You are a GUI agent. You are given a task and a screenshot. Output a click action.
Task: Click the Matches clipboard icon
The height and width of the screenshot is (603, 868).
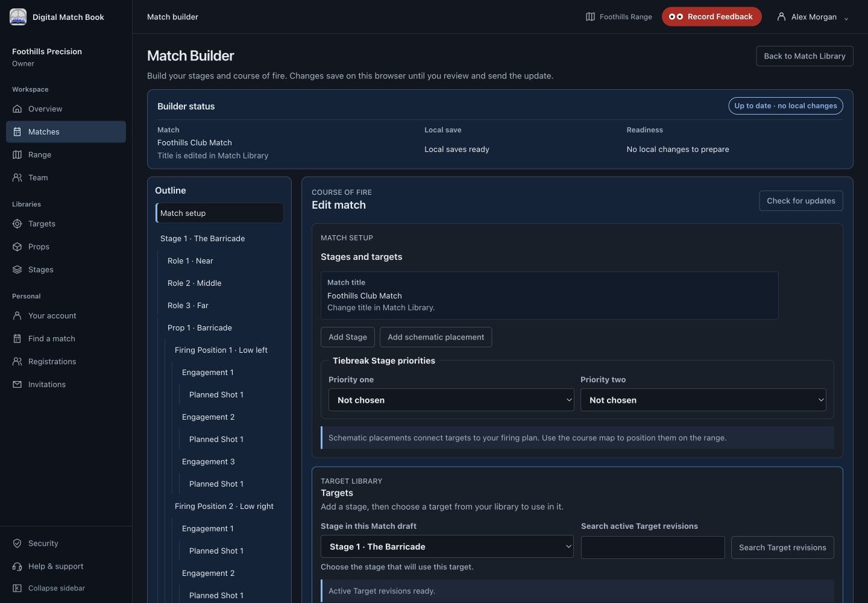click(17, 132)
